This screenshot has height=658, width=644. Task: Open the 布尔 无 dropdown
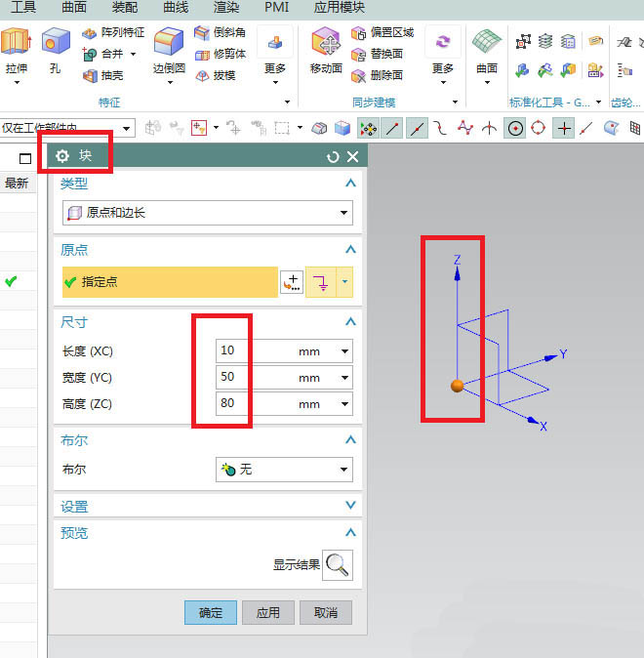coord(284,470)
